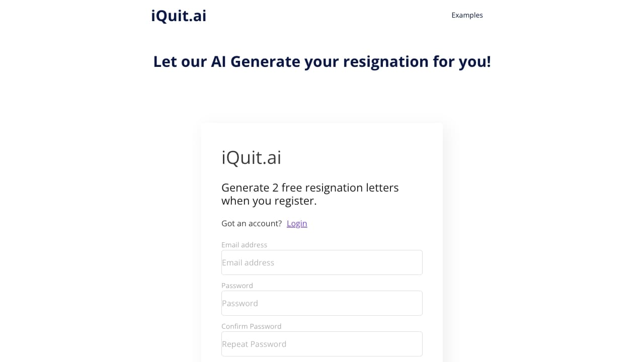Click the Password input field
The height and width of the screenshot is (362, 644).
pos(321,303)
